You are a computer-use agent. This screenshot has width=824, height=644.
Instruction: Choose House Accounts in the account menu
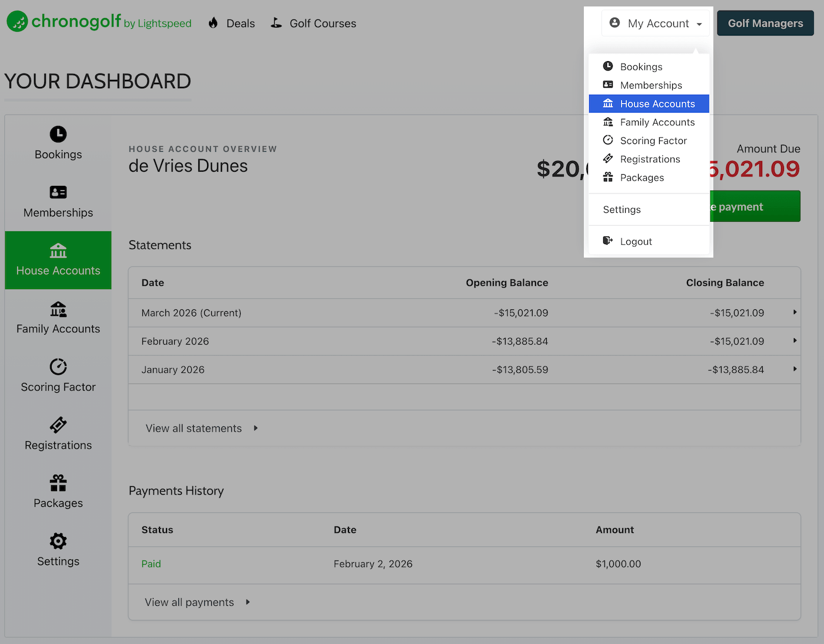(x=649, y=104)
